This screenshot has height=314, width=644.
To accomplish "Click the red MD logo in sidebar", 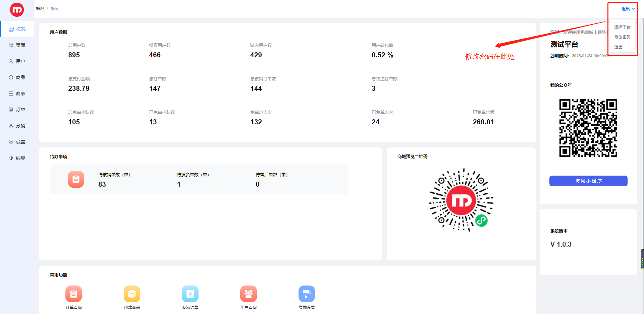I will (x=17, y=10).
